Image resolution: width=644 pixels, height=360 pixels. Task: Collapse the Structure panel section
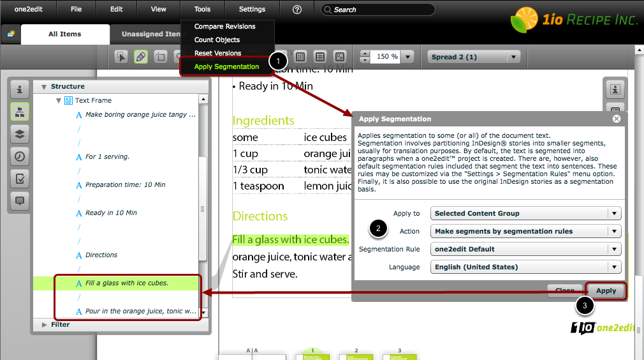(44, 87)
